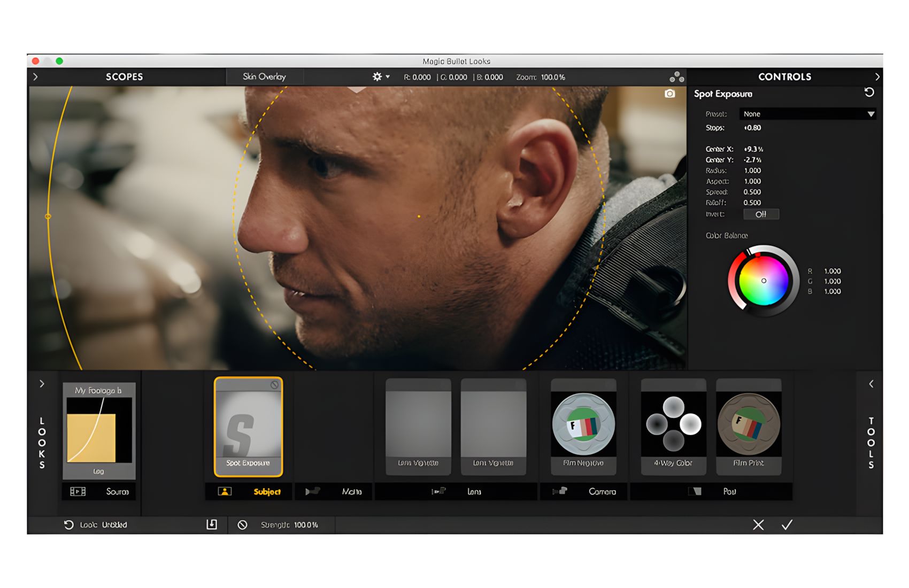Viewport: 909px width, 588px height.
Task: Save the look using the save icon
Action: (212, 524)
